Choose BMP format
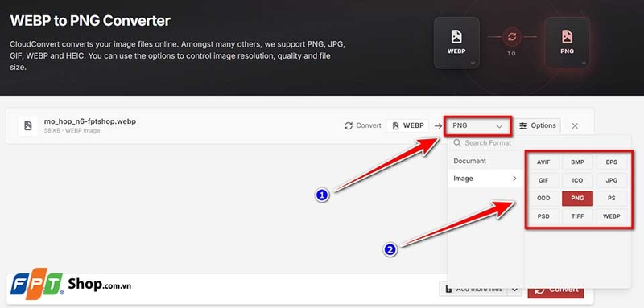 tap(577, 162)
